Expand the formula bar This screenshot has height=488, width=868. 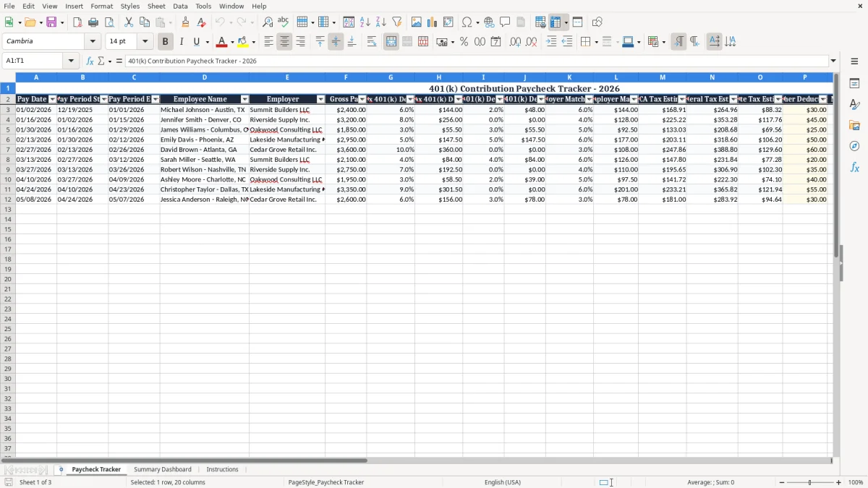click(x=833, y=61)
